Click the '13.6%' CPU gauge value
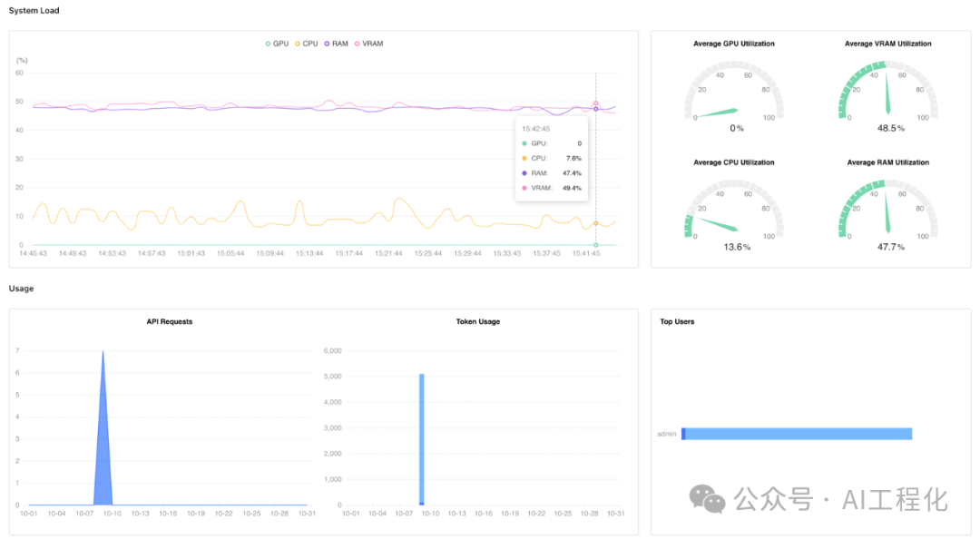Image resolution: width=980 pixels, height=539 pixels. (737, 247)
